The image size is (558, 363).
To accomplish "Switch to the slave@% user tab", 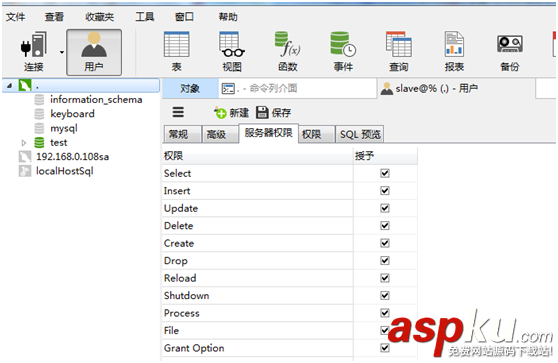I will tap(456, 88).
